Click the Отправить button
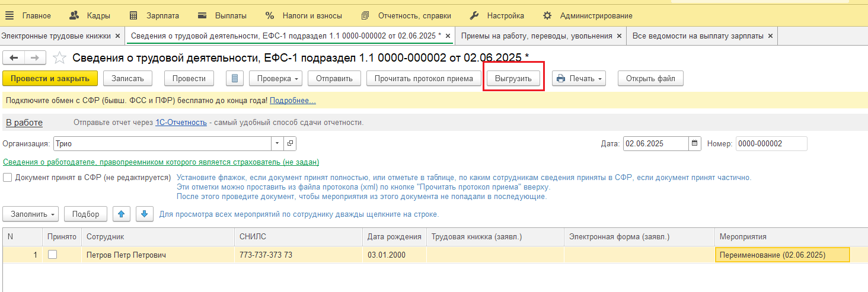This screenshot has height=292, width=868. click(x=334, y=78)
